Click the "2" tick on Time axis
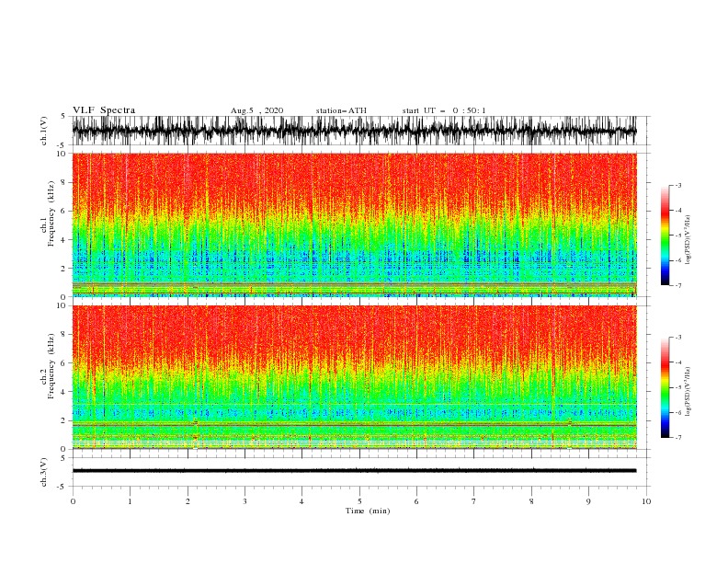728x563 pixels. coord(188,501)
